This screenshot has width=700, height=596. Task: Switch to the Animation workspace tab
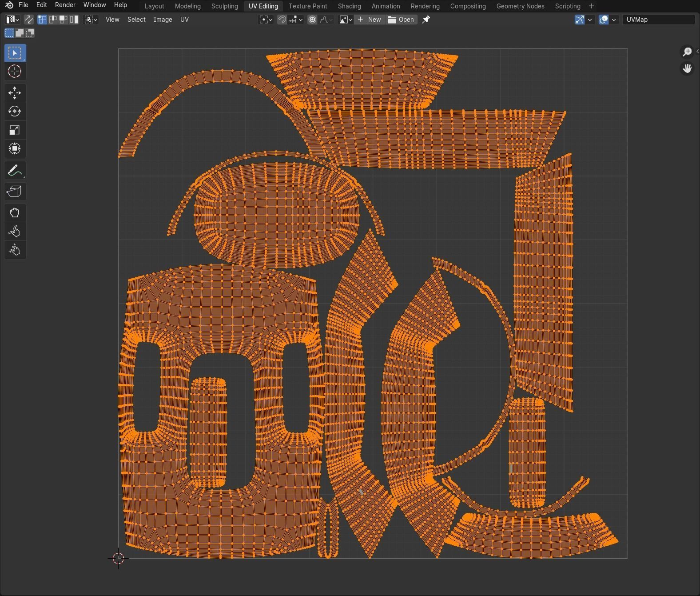(386, 6)
